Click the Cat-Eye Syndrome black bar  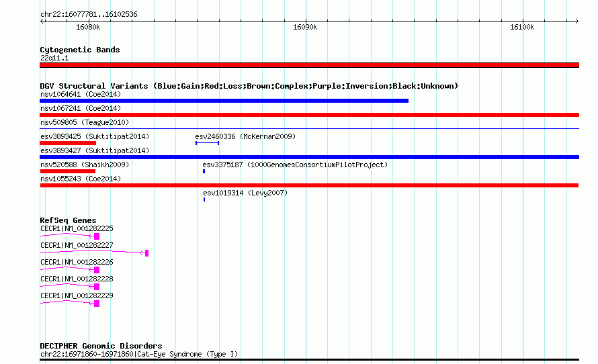[309, 360]
